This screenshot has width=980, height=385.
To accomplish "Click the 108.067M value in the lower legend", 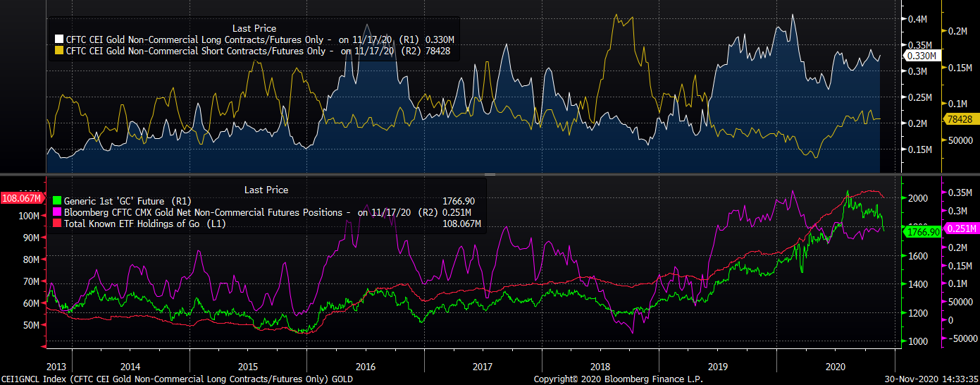I will click(x=461, y=224).
